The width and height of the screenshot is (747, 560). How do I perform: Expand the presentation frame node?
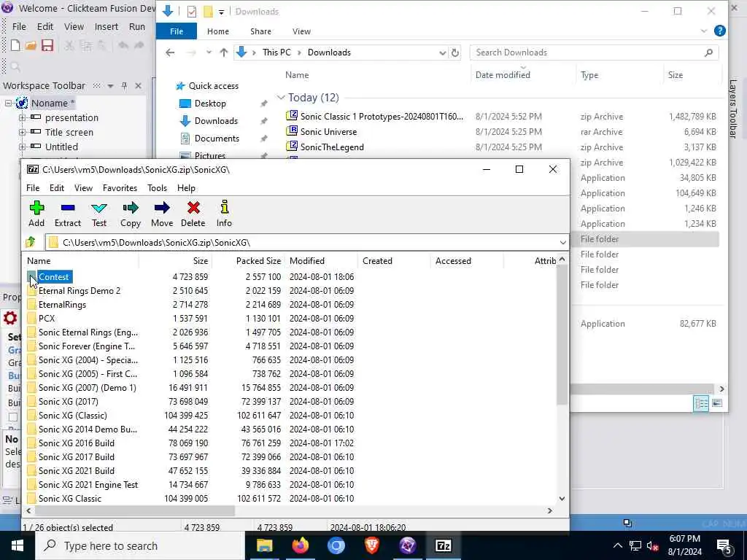coord(23,117)
